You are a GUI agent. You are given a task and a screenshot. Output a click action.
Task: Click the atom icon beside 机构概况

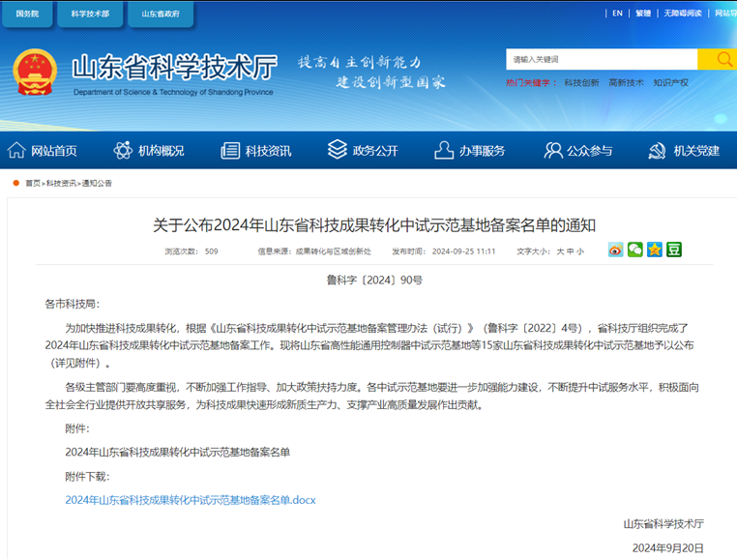tap(123, 151)
